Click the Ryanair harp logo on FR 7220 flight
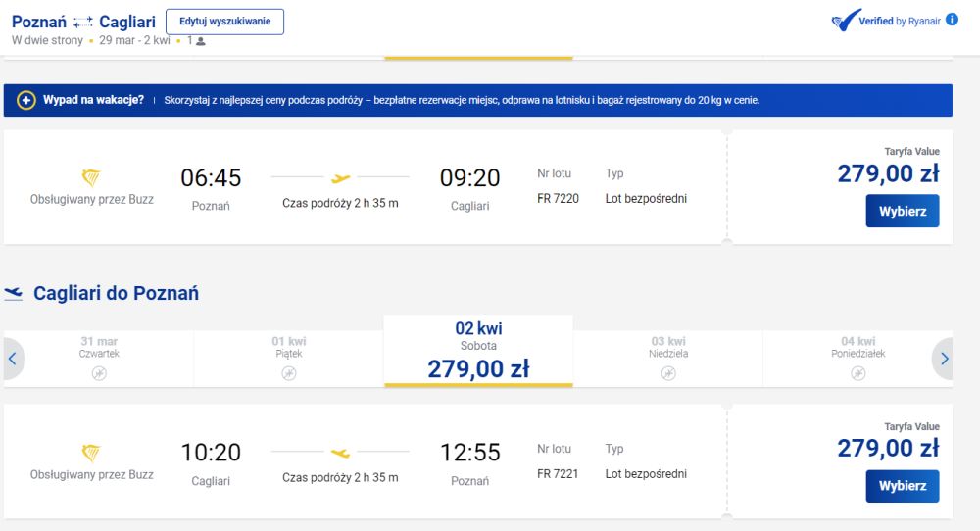The image size is (980, 531). [91, 178]
